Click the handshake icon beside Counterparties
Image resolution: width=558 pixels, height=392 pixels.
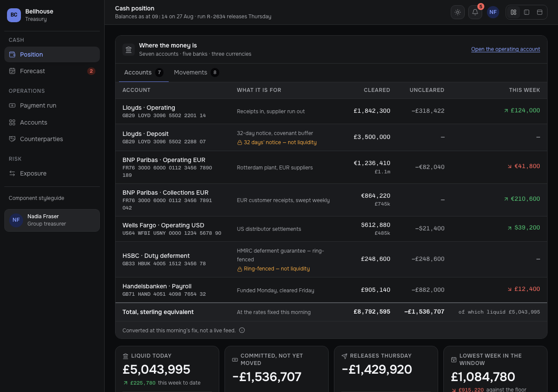[x=12, y=139]
